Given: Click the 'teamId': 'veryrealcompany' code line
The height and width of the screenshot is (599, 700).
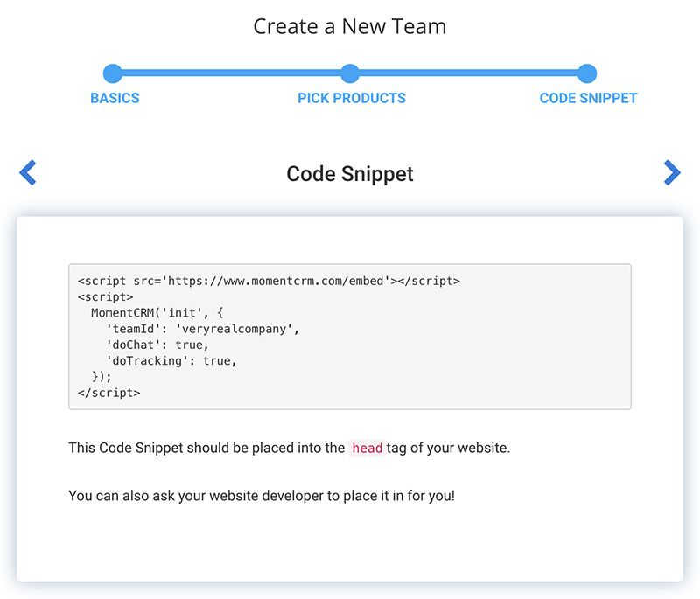Looking at the screenshot, I should (x=203, y=329).
